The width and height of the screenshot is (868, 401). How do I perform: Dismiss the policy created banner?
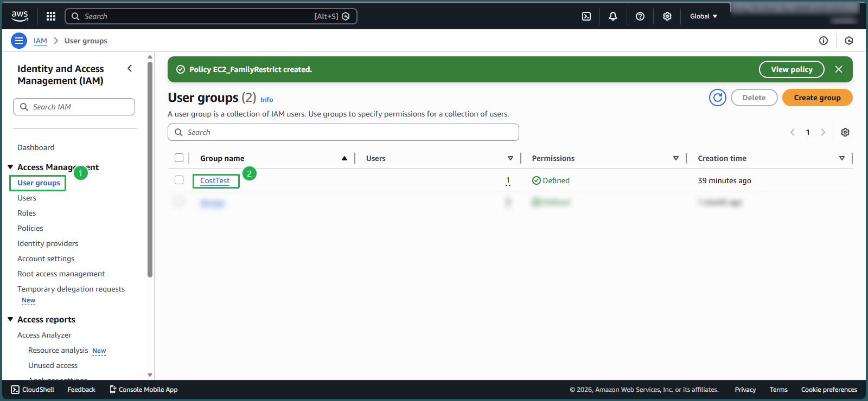point(839,69)
